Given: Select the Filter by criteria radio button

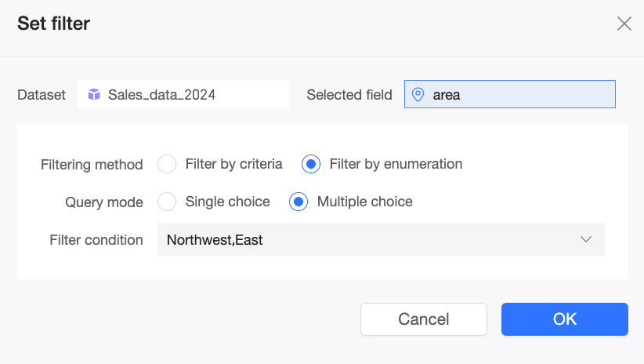Looking at the screenshot, I should pos(167,164).
